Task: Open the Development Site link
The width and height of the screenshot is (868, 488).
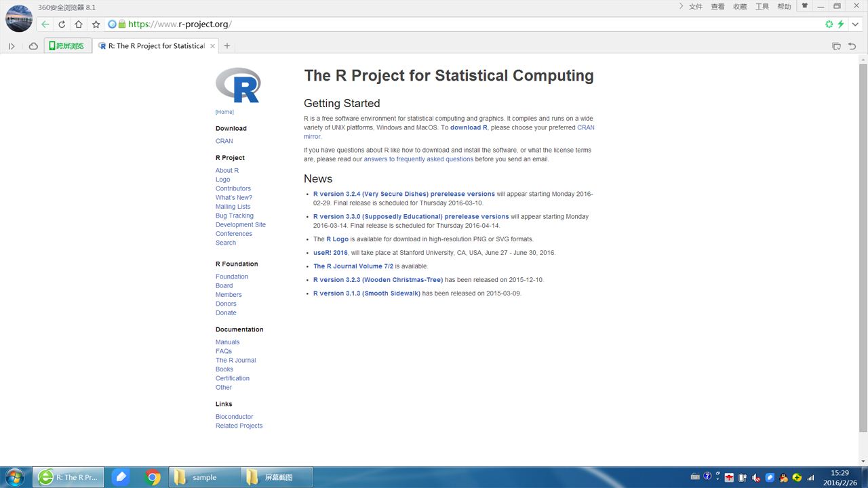Action: (x=241, y=224)
